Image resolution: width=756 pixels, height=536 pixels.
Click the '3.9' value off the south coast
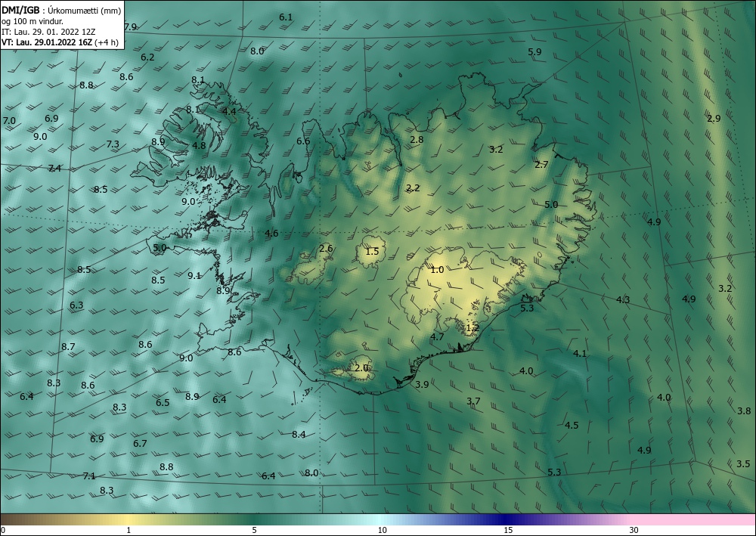coord(422,384)
